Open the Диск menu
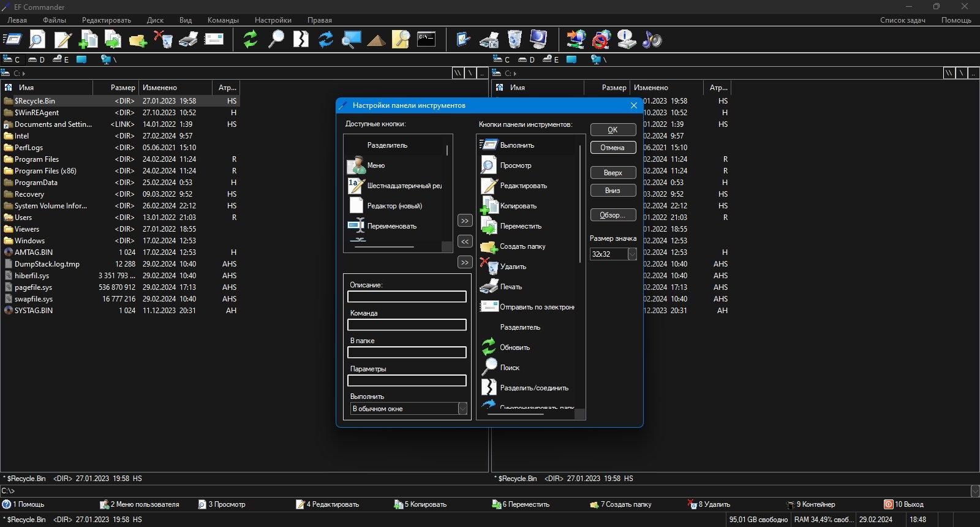The image size is (980, 527). coord(155,20)
